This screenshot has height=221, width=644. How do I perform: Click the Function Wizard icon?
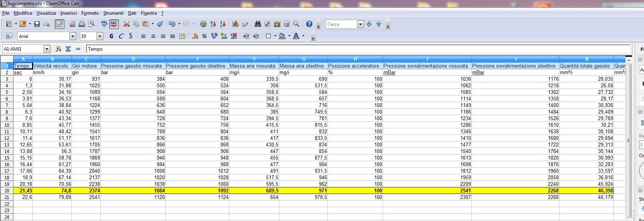pyautogui.click(x=58, y=49)
